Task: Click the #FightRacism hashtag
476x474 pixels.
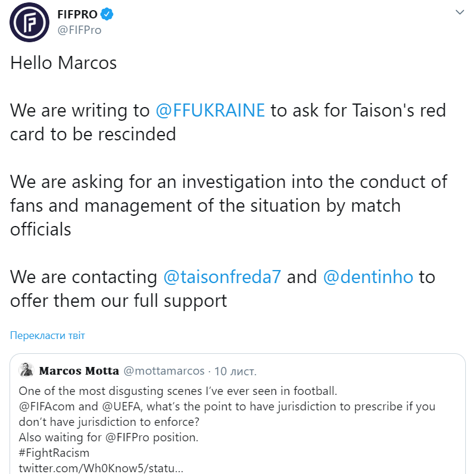Action: click(54, 453)
